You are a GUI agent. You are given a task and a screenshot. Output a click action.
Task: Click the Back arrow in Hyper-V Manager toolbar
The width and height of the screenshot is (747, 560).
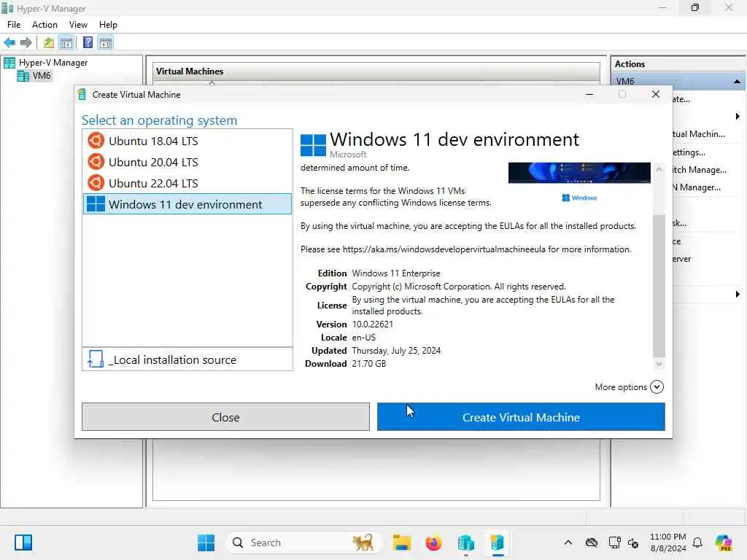[x=9, y=43]
